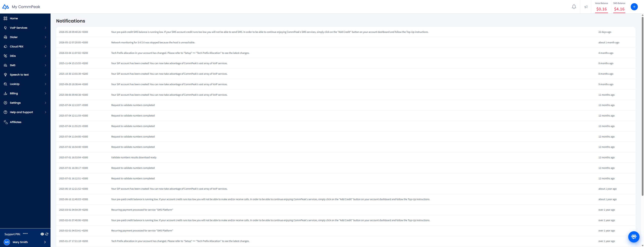Click the 'about 1 month ago' label

(x=608, y=43)
